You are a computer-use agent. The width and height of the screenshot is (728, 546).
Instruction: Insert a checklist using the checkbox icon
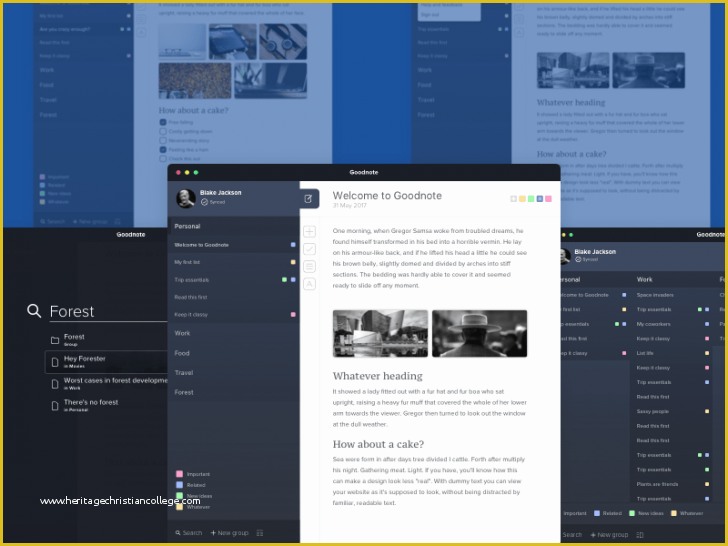tap(310, 249)
